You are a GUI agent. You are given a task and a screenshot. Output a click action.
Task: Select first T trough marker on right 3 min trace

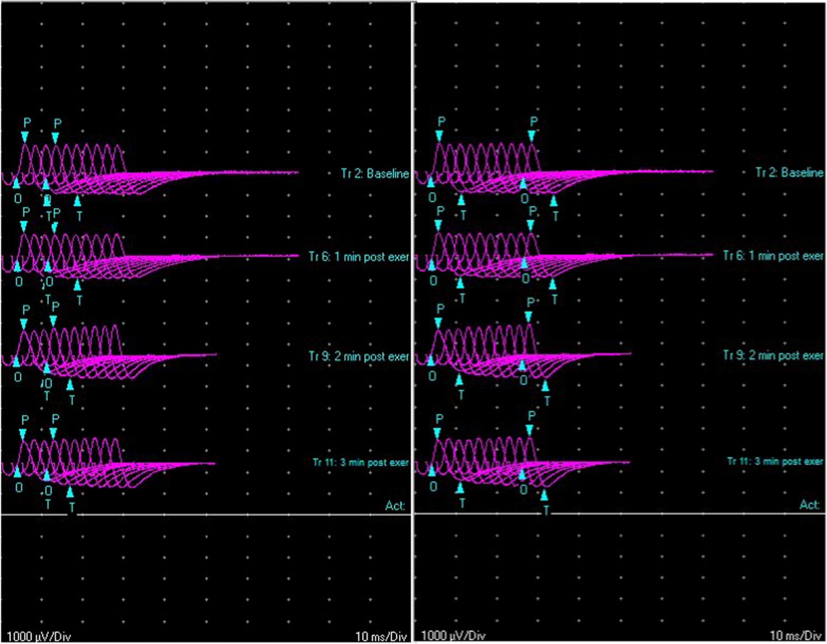pyautogui.click(x=460, y=488)
